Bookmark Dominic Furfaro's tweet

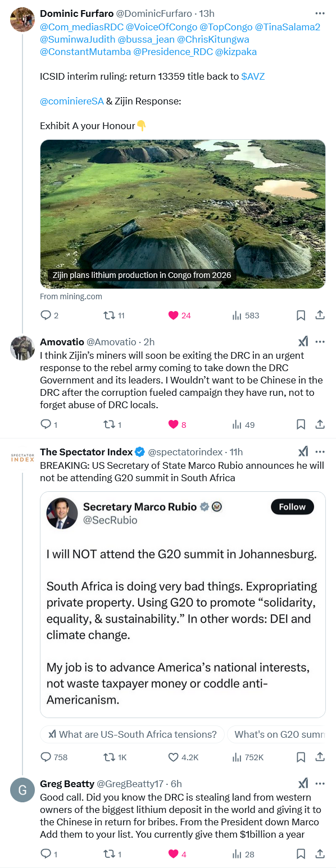301,316
